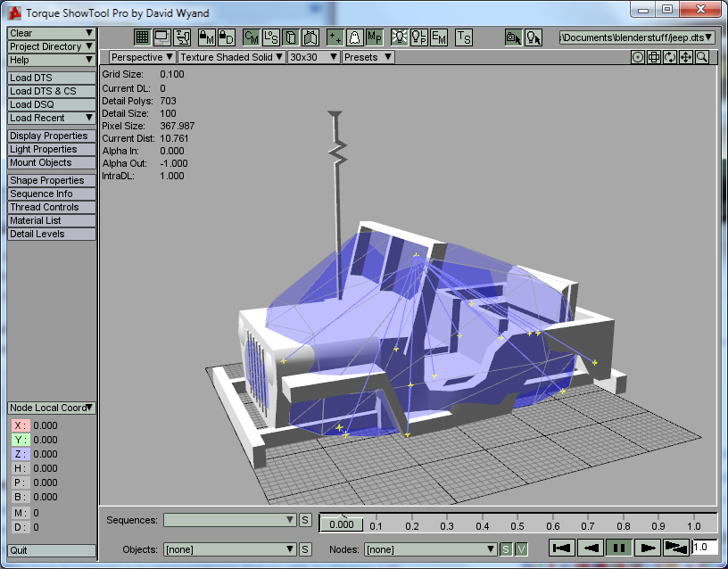This screenshot has height=569, width=728.
Task: Click the light bulb lighting icon
Action: point(399,37)
